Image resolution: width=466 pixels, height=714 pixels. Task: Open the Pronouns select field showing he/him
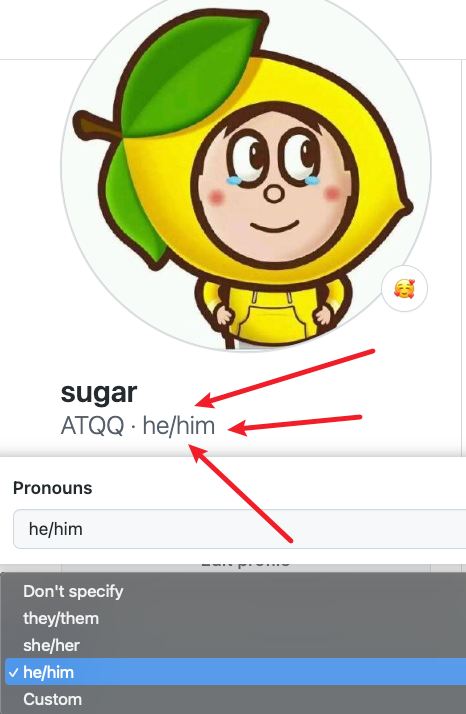point(240,529)
